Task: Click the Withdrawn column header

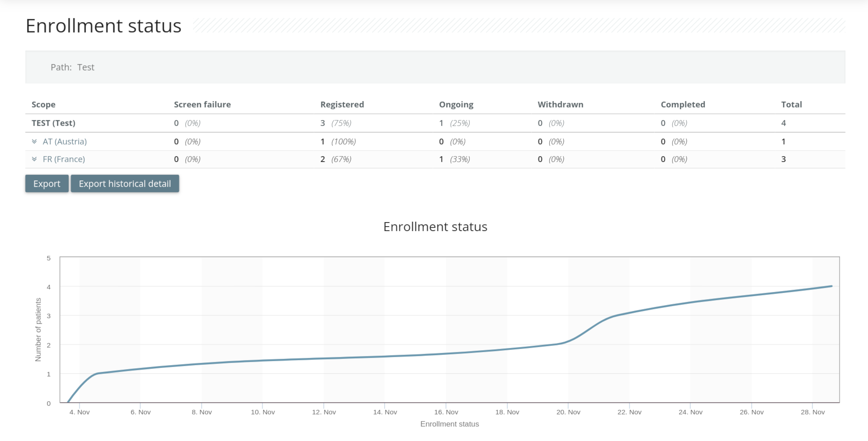Action: click(560, 104)
